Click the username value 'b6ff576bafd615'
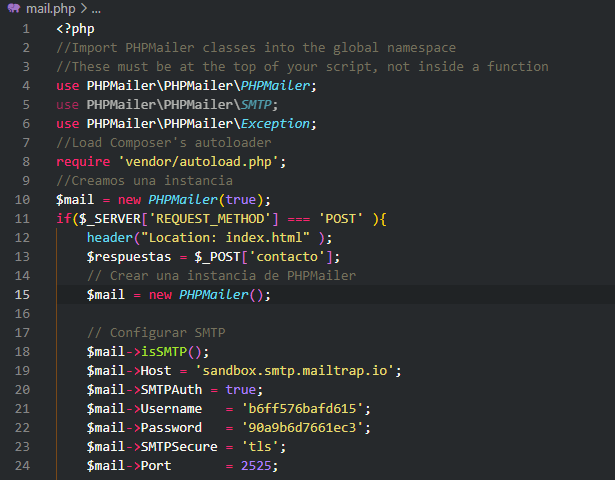Screen dimensions: 615x480 (302, 409)
